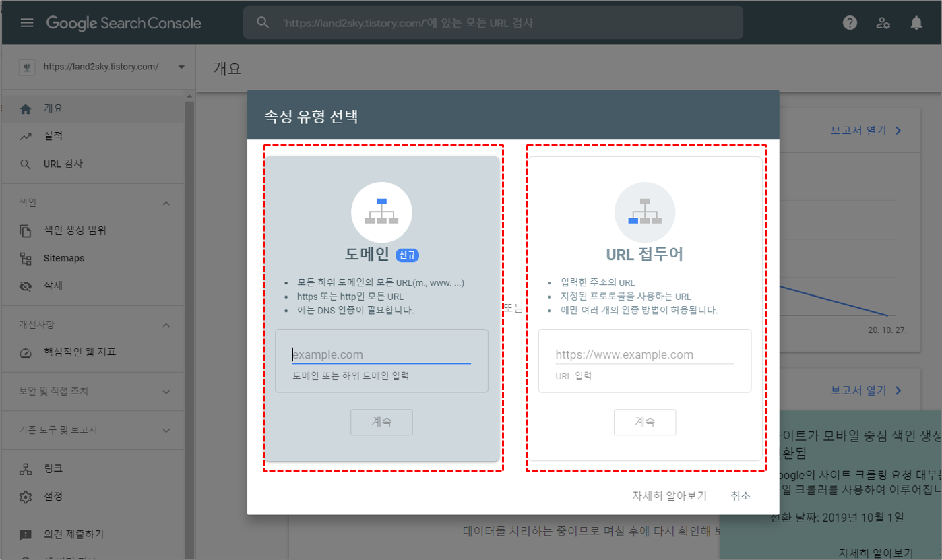Select the 도메인 property type heading

point(367,255)
